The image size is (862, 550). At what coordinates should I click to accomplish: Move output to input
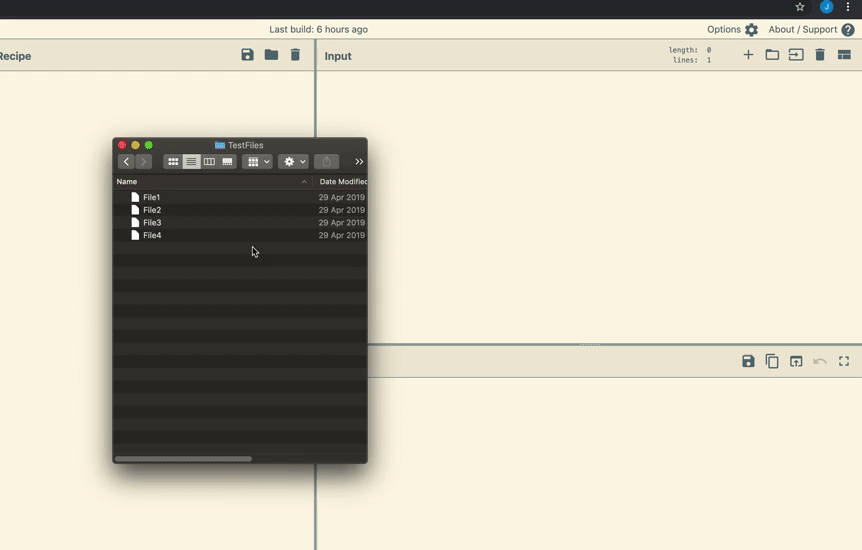(x=796, y=361)
